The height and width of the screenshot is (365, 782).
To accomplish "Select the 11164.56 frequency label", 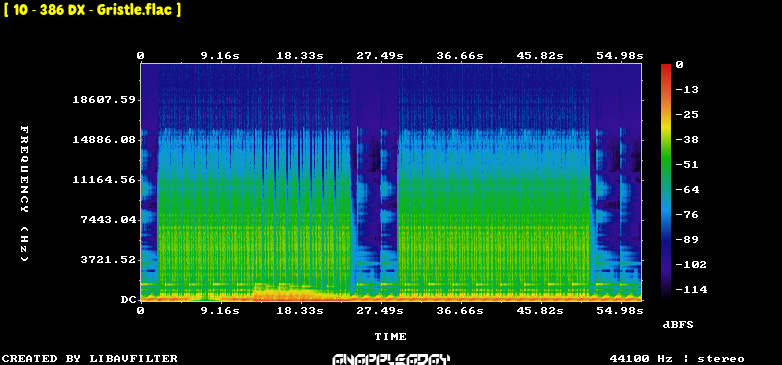I will click(x=104, y=180).
